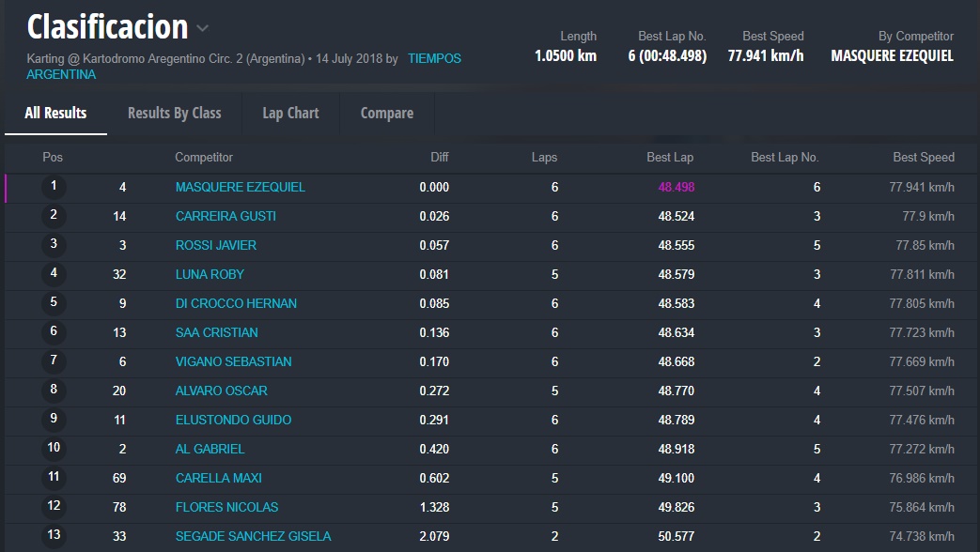Screen dimensions: 980x552
Task: Open the Lap Chart tab
Action: (x=290, y=113)
